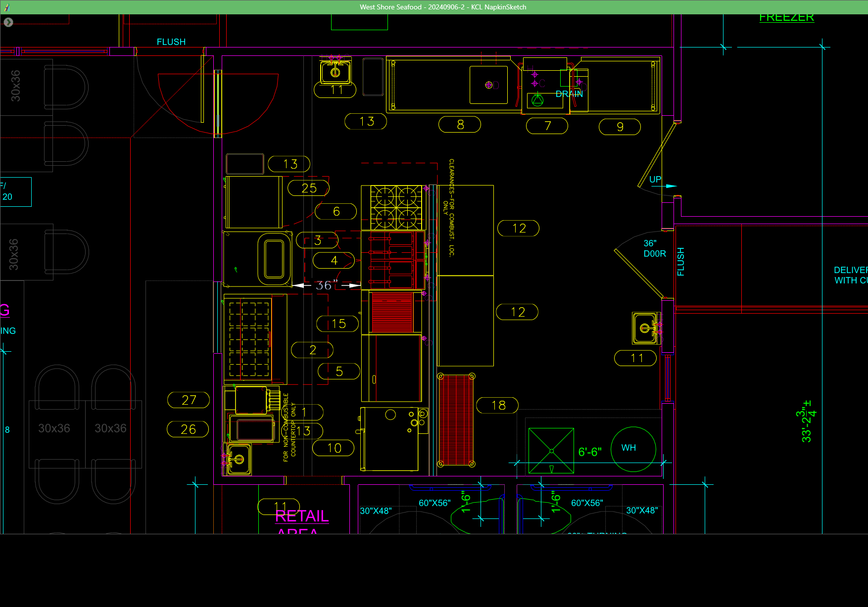Click the hand sink symbol above tag 11 at right wall
This screenshot has width=868, height=607.
[645, 328]
